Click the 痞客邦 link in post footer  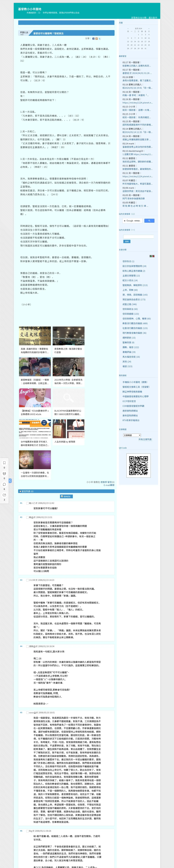click(104, 482)
